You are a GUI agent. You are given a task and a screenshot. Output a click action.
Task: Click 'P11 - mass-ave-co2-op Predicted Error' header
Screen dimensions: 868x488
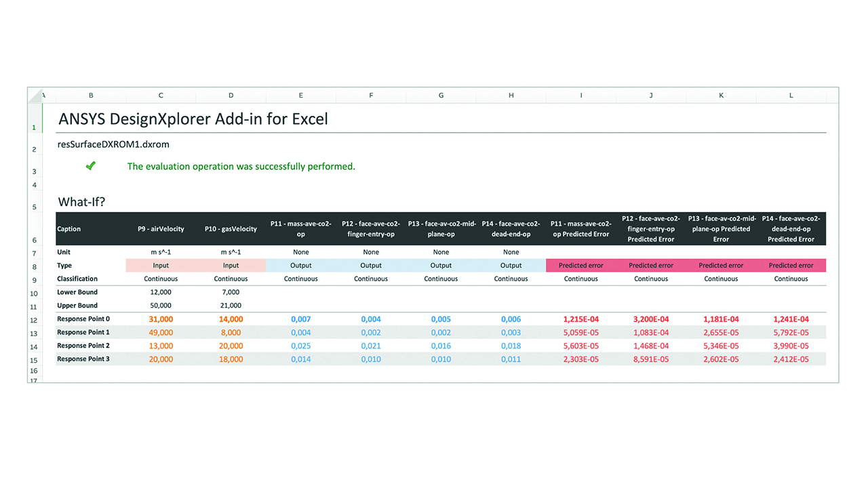(x=581, y=229)
